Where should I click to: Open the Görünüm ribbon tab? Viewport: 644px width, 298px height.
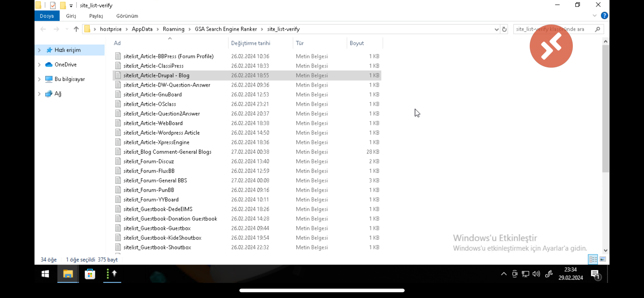(x=127, y=16)
